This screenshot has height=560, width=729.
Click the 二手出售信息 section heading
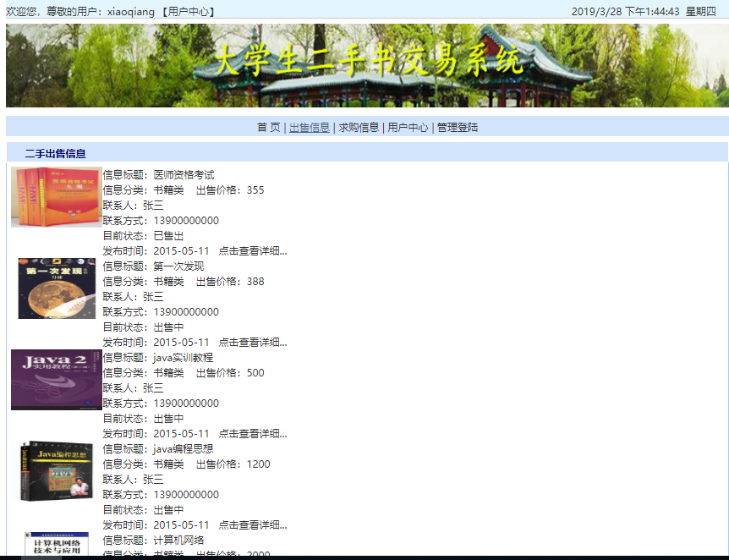(55, 153)
